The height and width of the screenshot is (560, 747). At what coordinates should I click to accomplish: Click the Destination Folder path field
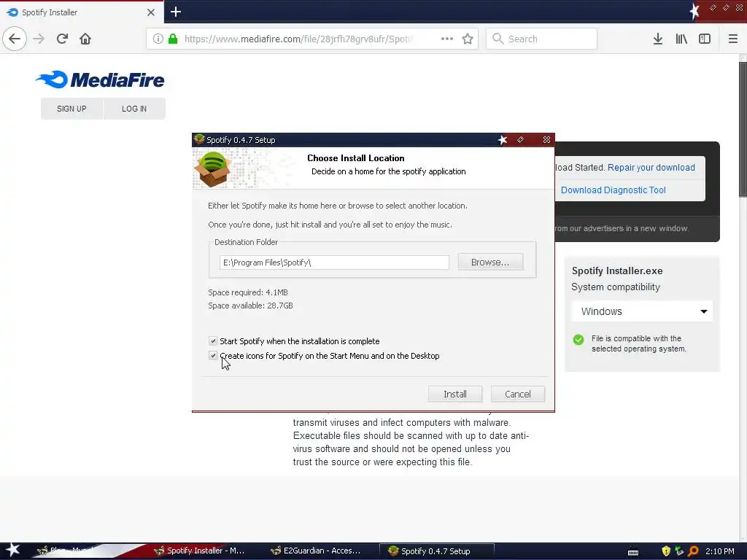coord(334,262)
